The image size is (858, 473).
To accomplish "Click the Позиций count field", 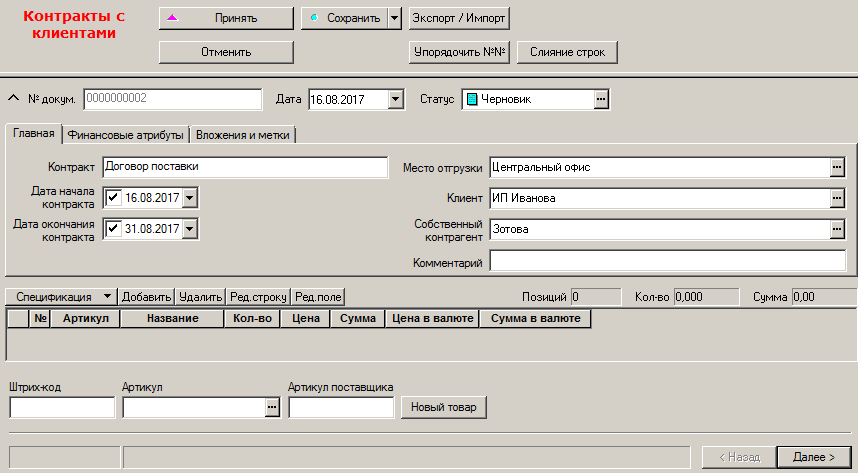I will (x=596, y=297).
